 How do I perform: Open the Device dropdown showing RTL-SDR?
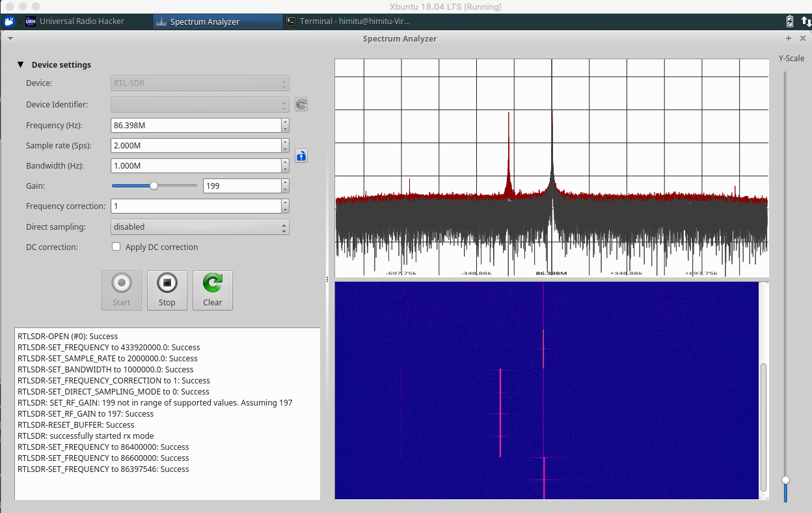click(200, 83)
